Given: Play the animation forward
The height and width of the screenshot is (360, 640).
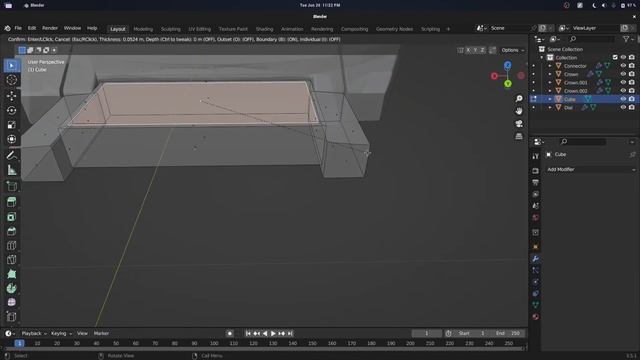Looking at the screenshot, I should 273,333.
